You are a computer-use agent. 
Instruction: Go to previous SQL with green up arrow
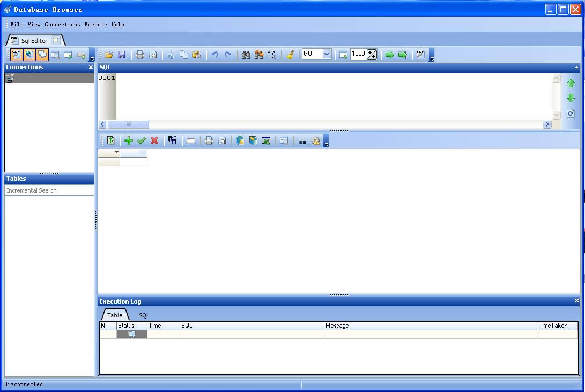coord(571,83)
